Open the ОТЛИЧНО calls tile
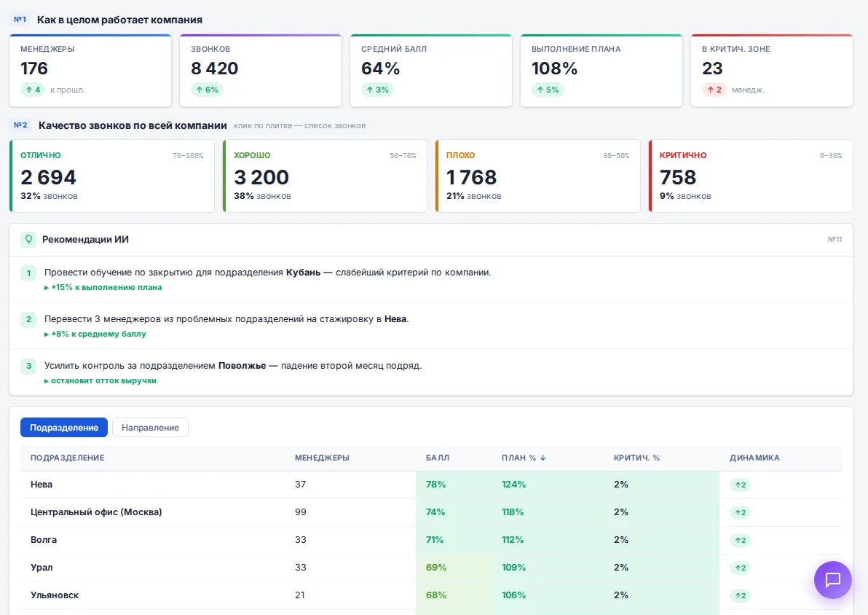Viewport: 868px width, 615px height. [112, 176]
